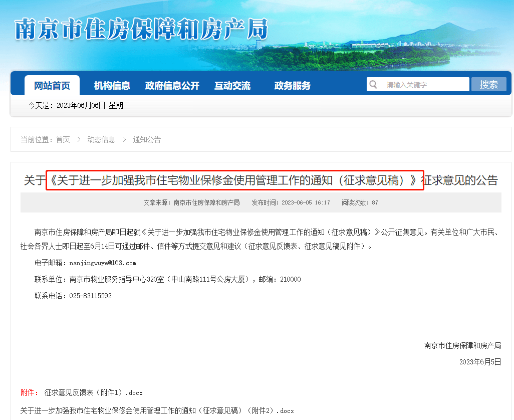
Task: Click 文章来源：南京市住房保障和房产局 text
Action: click(x=191, y=202)
